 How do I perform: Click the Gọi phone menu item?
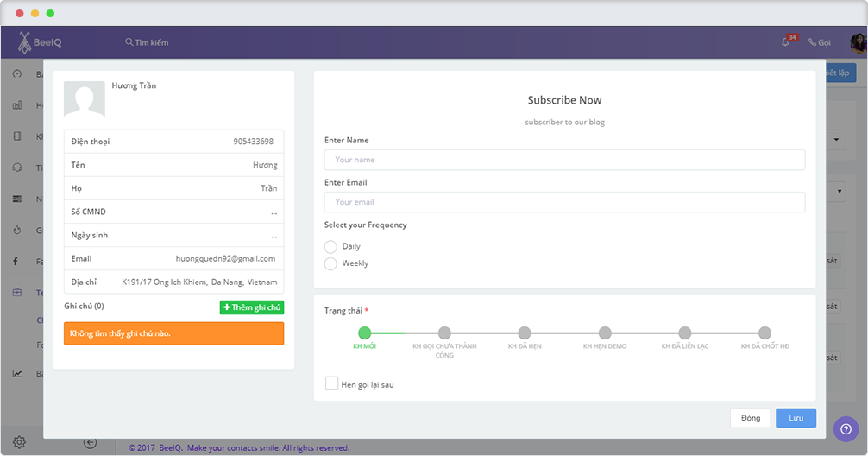[x=819, y=42]
